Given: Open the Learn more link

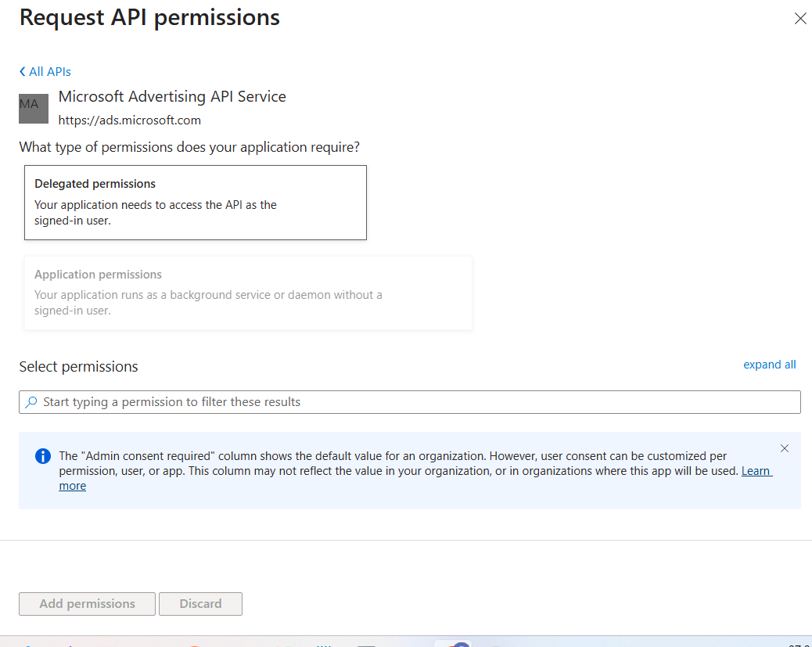Looking at the screenshot, I should coord(756,471).
